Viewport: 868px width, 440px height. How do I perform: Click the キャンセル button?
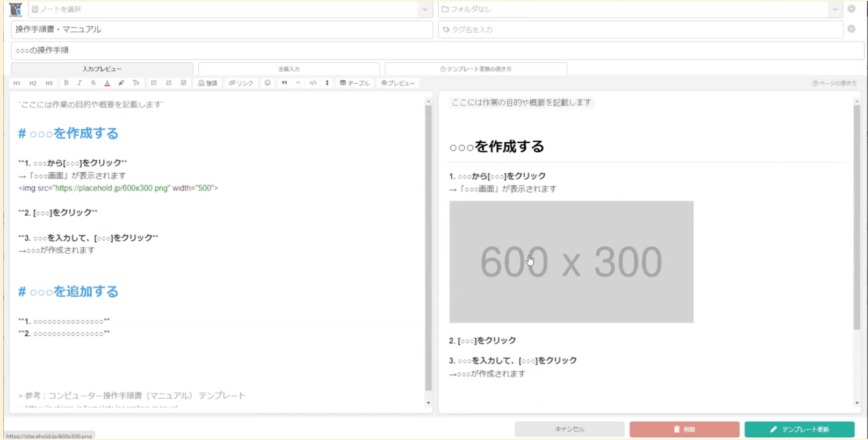[x=569, y=429]
